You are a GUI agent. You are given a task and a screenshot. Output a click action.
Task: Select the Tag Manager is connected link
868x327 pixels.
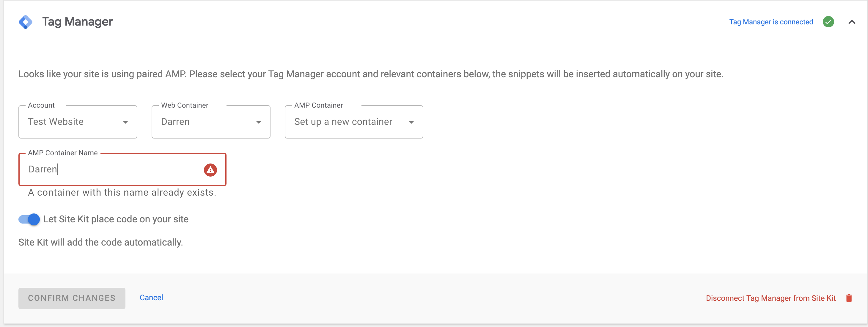771,22
